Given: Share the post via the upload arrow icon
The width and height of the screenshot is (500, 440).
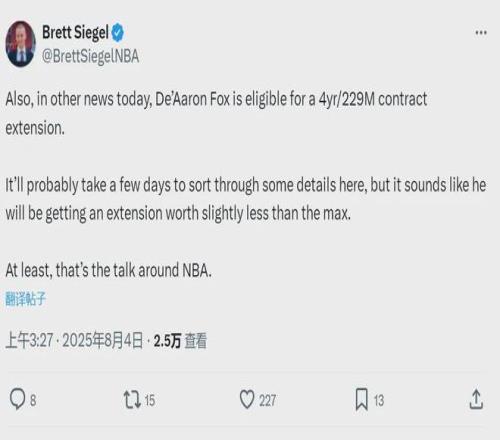Looking at the screenshot, I should pyautogui.click(x=476, y=399).
